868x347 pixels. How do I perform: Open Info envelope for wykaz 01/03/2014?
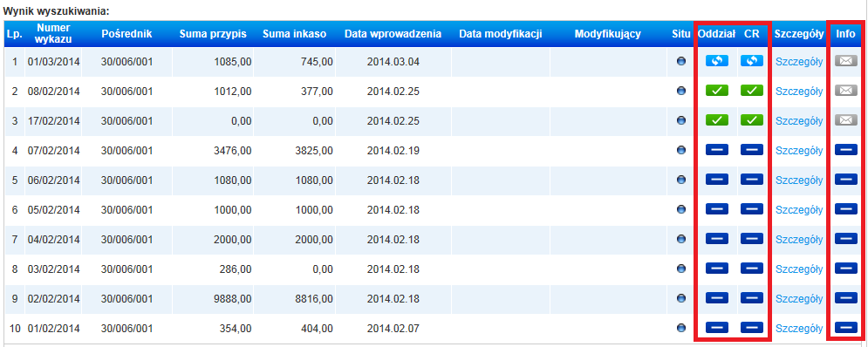[x=845, y=61]
